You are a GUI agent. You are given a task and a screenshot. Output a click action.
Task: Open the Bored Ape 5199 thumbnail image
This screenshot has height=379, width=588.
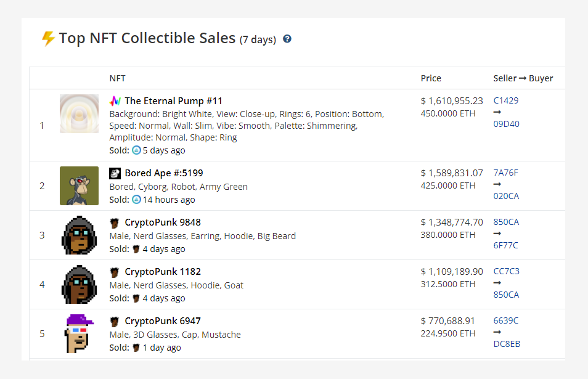pyautogui.click(x=79, y=185)
